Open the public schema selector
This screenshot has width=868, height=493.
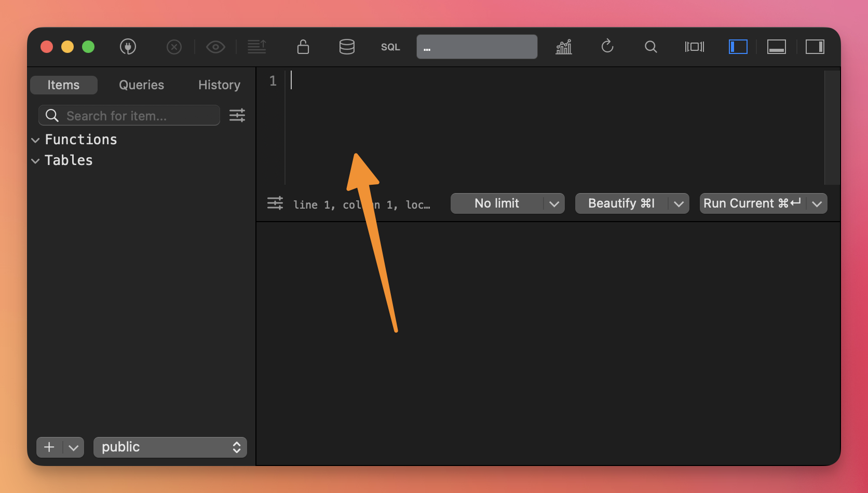click(170, 447)
